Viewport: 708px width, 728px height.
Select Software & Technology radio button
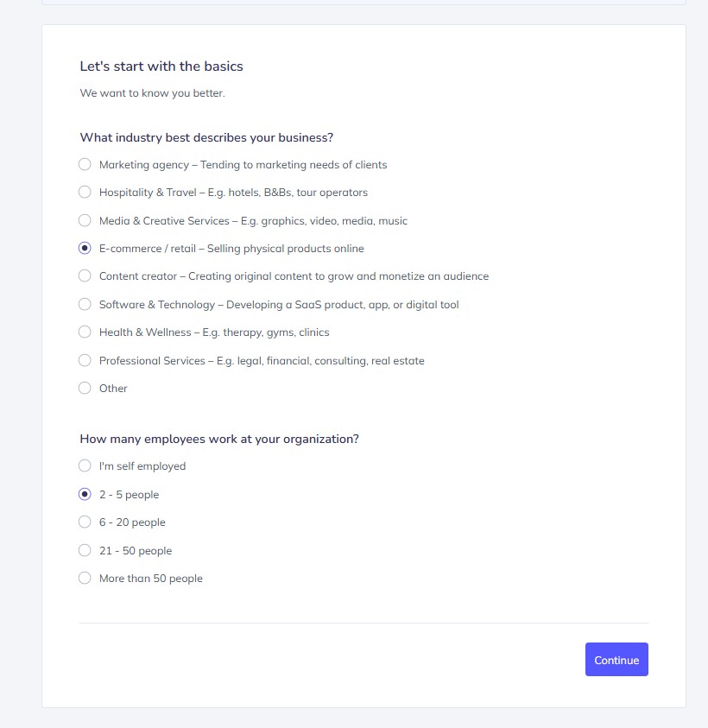85,304
